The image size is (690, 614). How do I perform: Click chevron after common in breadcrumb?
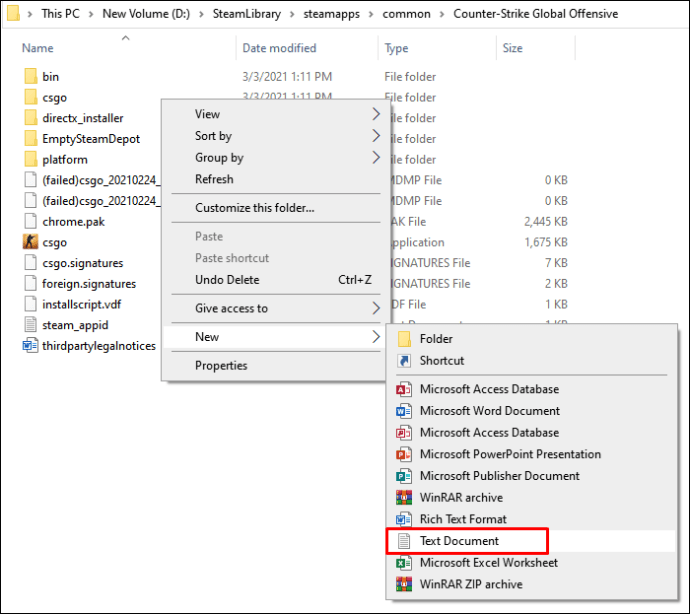[x=442, y=14]
